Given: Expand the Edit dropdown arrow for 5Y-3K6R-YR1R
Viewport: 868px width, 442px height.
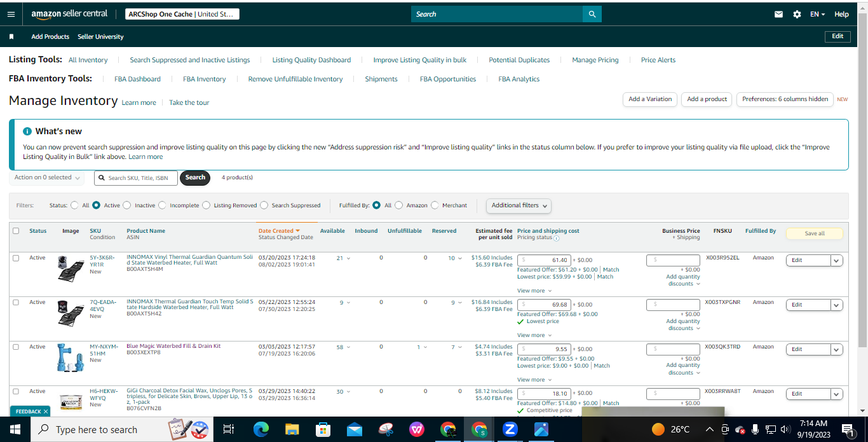Looking at the screenshot, I should click(837, 260).
